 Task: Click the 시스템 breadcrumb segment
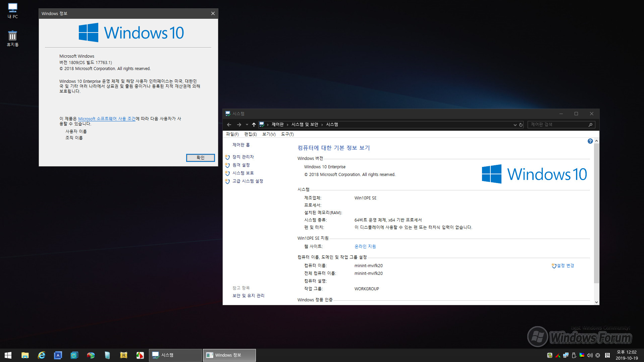[x=332, y=124]
